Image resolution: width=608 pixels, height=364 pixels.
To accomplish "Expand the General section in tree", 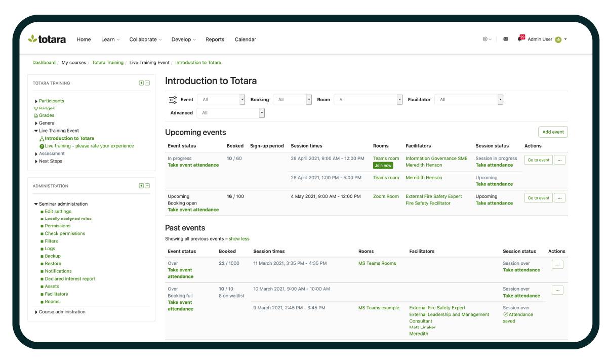I will (36, 123).
